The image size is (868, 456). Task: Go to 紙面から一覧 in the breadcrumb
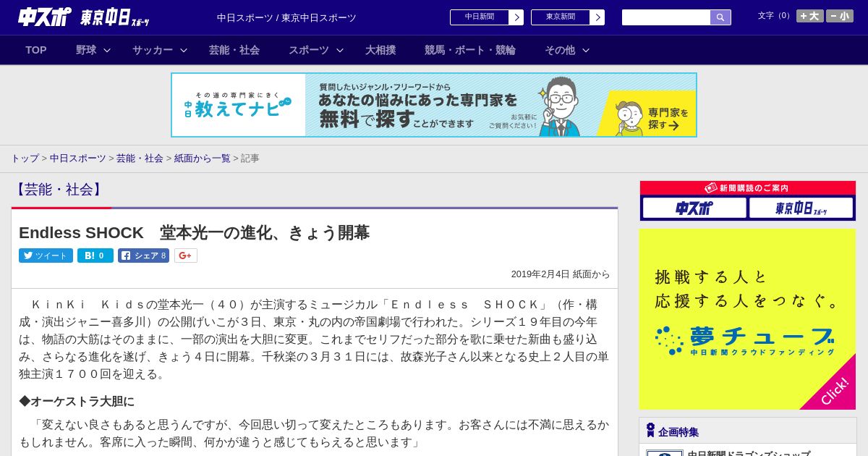(202, 158)
